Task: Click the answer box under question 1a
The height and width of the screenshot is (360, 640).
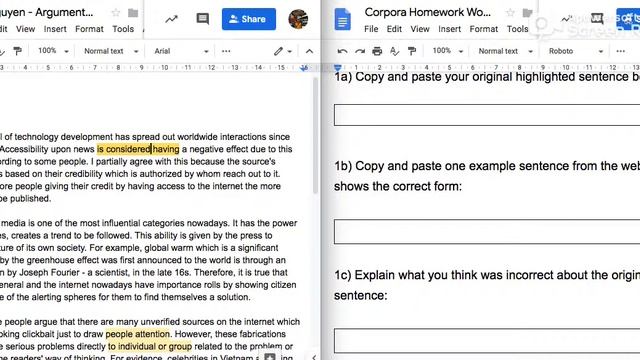Action: [487, 115]
